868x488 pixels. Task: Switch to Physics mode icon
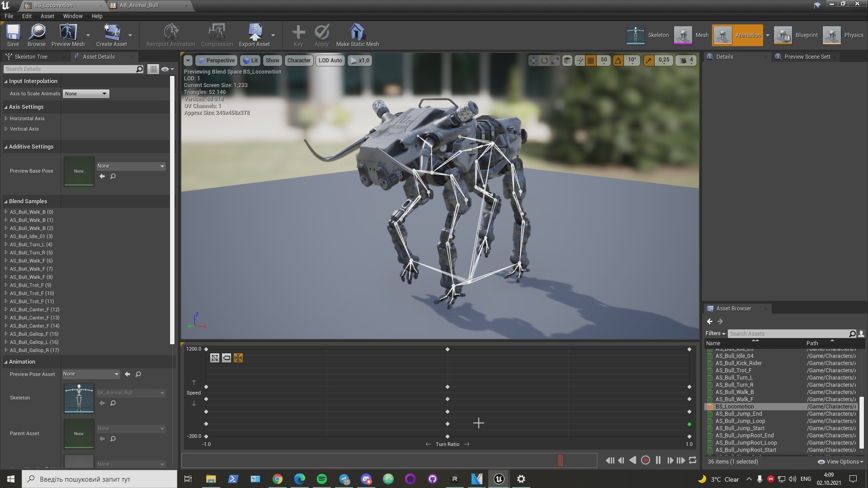[831, 35]
